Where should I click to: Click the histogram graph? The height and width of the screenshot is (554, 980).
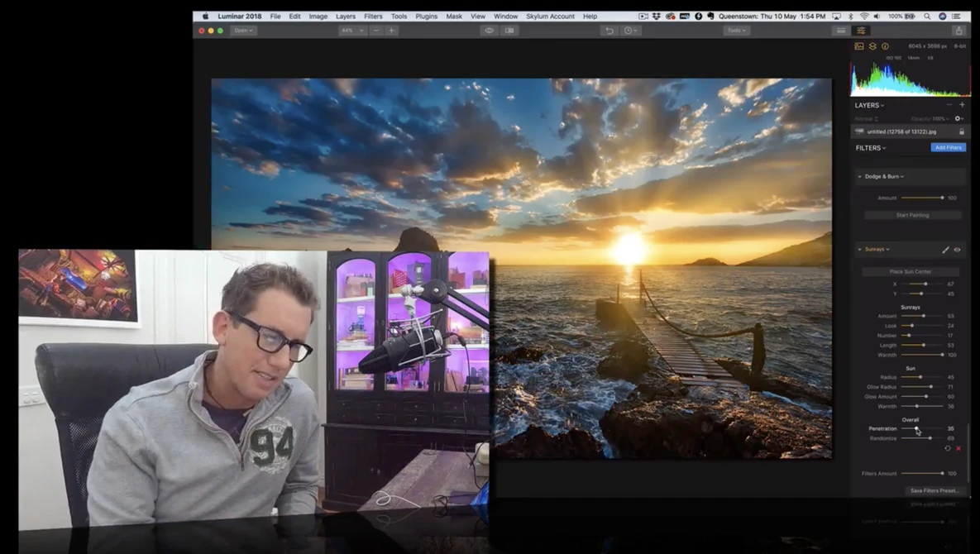[910, 79]
